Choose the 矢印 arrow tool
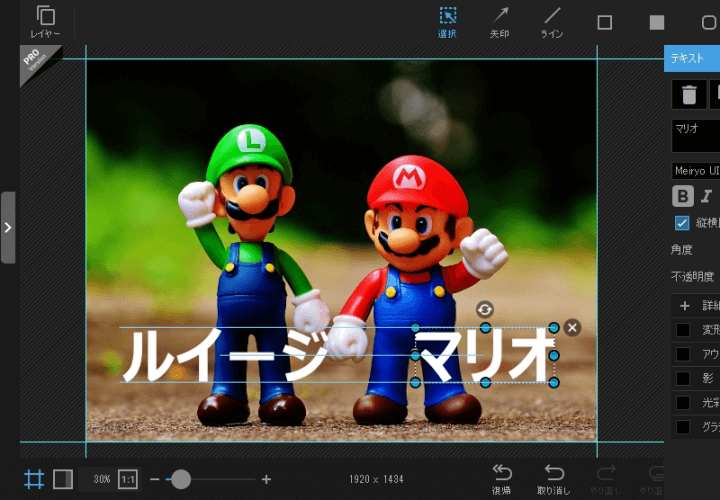The height and width of the screenshot is (500, 720). [x=500, y=22]
